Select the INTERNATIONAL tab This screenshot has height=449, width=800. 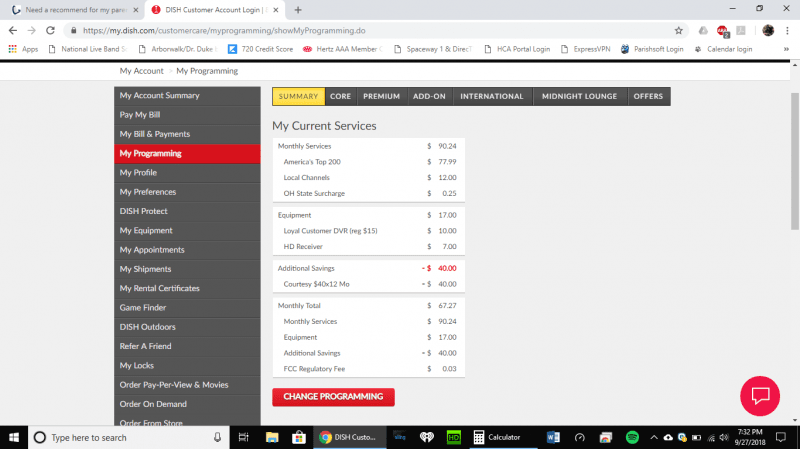click(x=492, y=96)
